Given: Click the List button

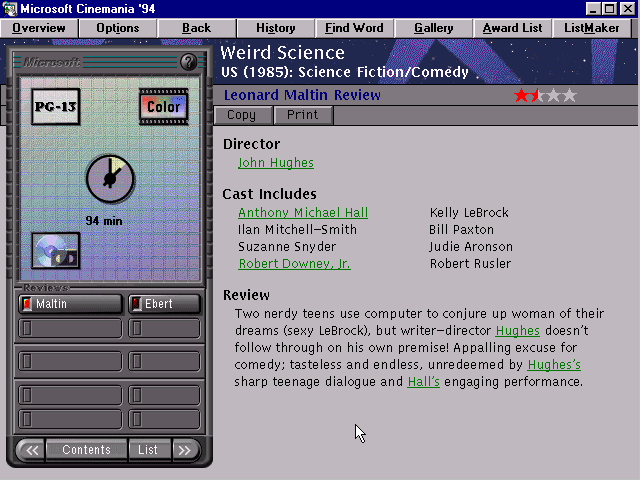Looking at the screenshot, I should click(x=148, y=450).
